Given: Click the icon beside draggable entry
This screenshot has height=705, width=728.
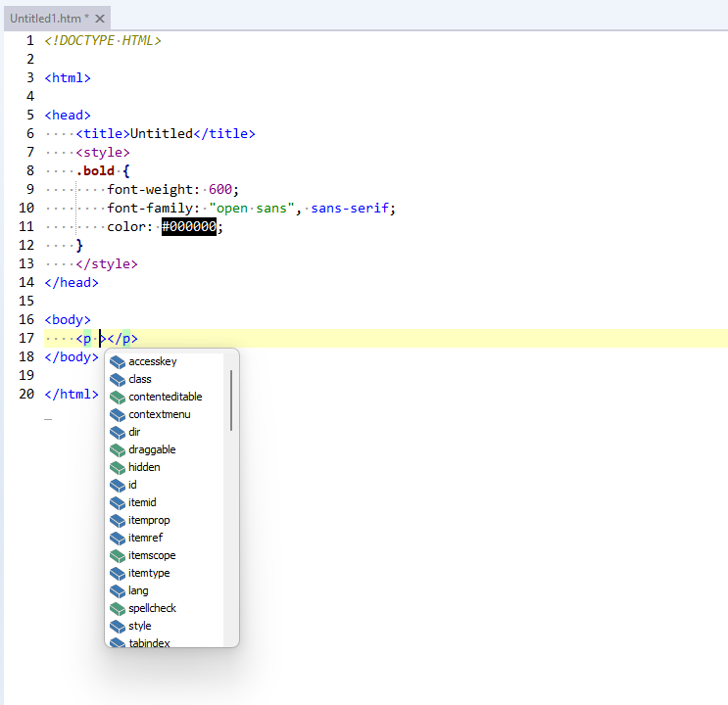Looking at the screenshot, I should tap(118, 450).
